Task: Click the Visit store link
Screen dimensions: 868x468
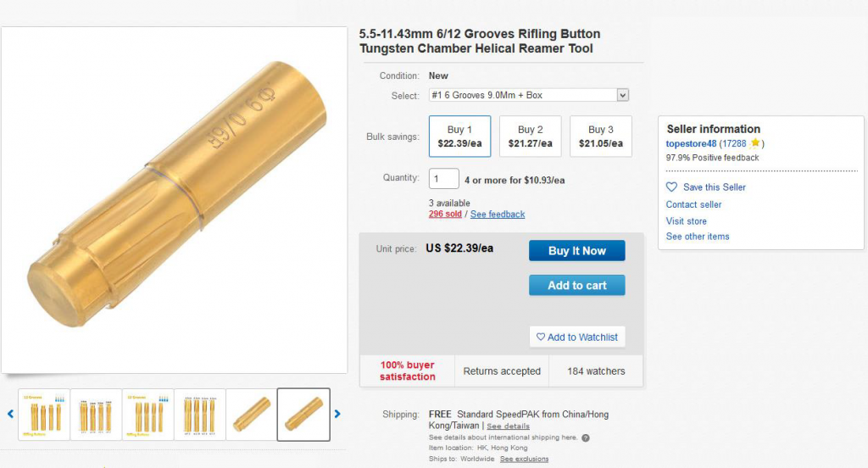Action: [686, 221]
